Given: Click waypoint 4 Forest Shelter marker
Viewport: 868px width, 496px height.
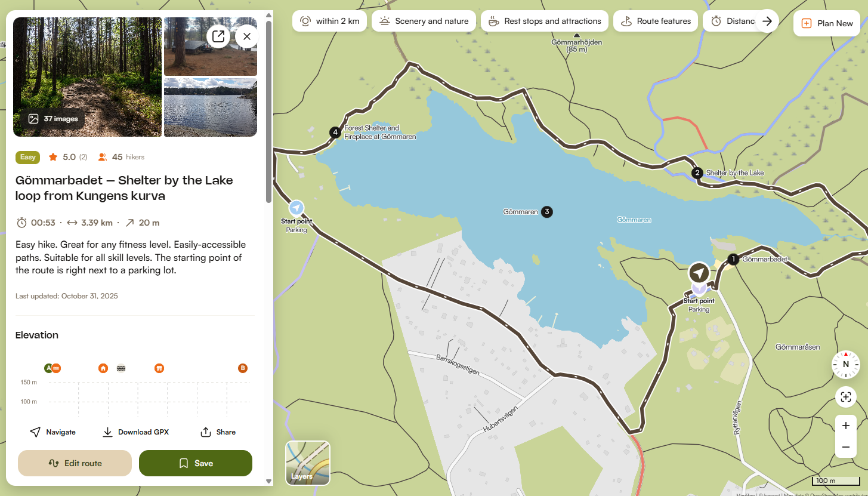Looking at the screenshot, I should tap(335, 132).
